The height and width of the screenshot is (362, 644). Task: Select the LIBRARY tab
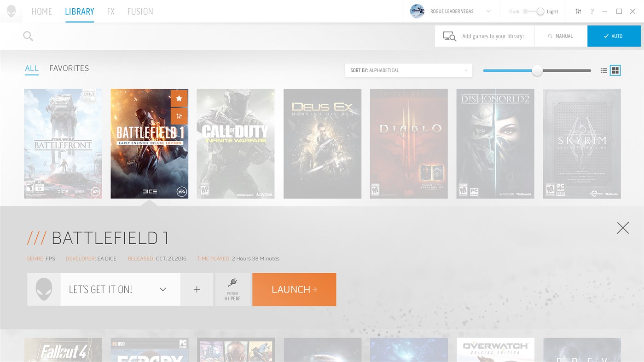click(80, 11)
